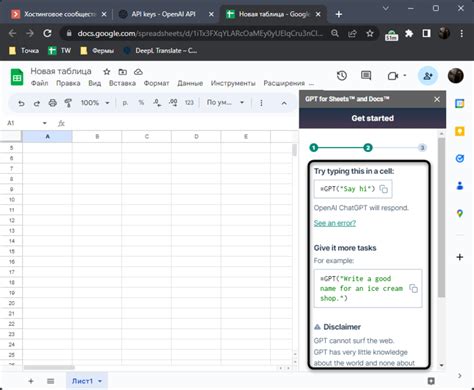
Task: Click the Google Sheets home logo
Action: (17, 77)
